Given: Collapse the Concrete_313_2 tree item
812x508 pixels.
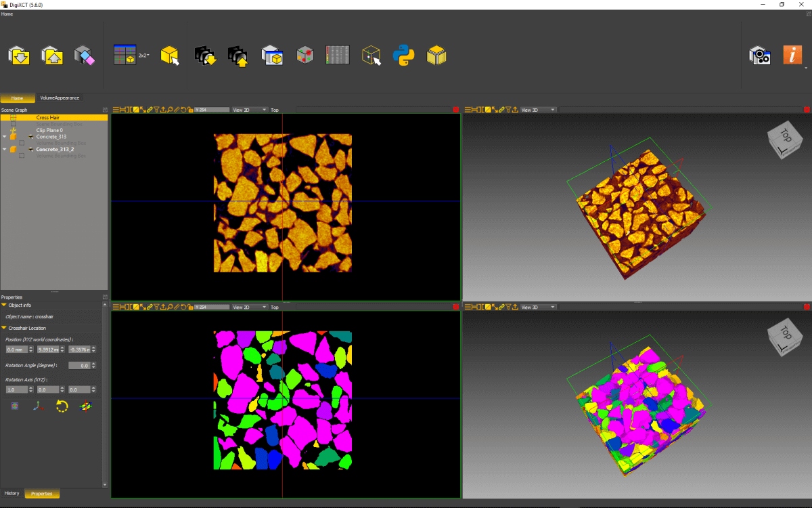Looking at the screenshot, I should (x=4, y=149).
